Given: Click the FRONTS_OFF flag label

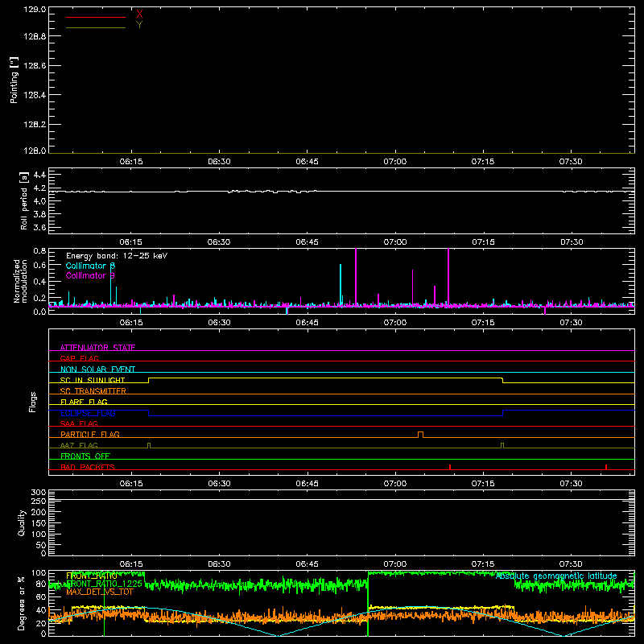Looking at the screenshot, I should (x=85, y=456).
